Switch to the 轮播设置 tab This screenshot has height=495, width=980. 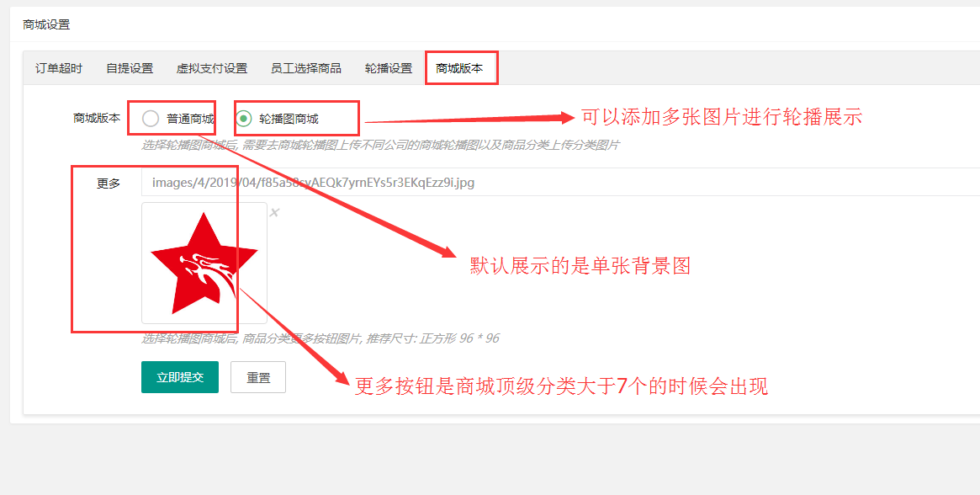pyautogui.click(x=389, y=68)
